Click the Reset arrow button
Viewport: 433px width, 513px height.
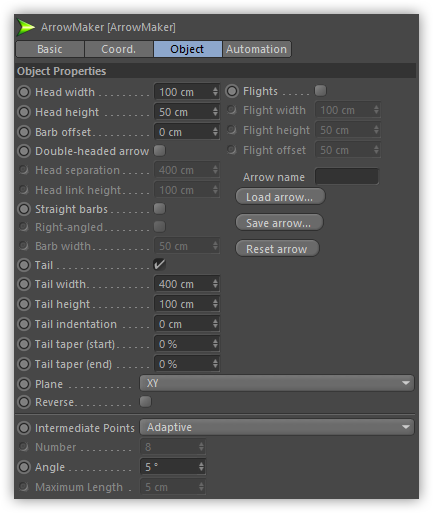pyautogui.click(x=277, y=249)
